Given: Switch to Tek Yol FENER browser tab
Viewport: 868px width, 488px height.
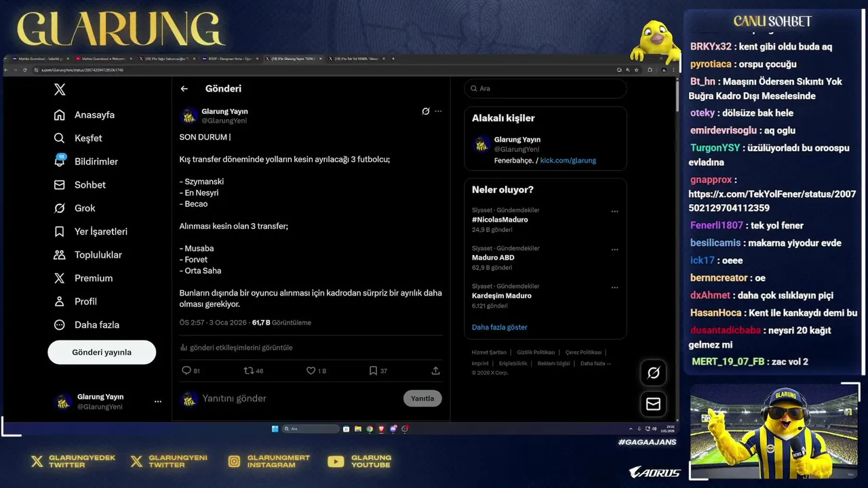Looking at the screenshot, I should click(358, 59).
